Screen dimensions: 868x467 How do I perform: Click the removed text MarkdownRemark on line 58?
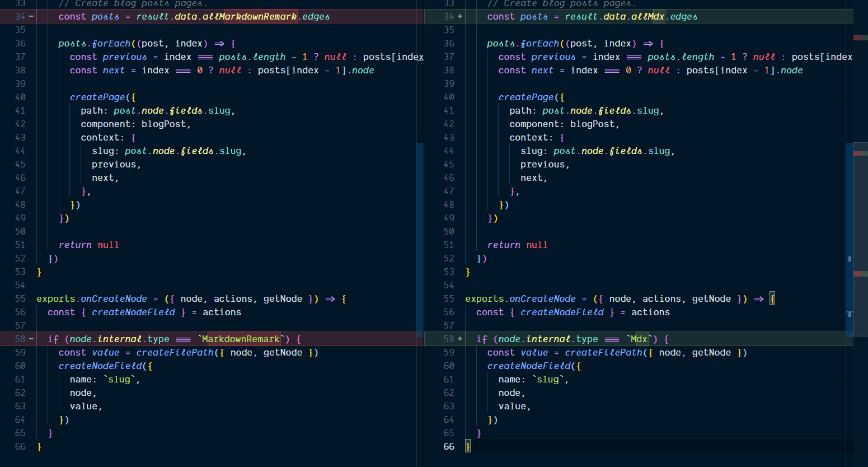click(241, 339)
